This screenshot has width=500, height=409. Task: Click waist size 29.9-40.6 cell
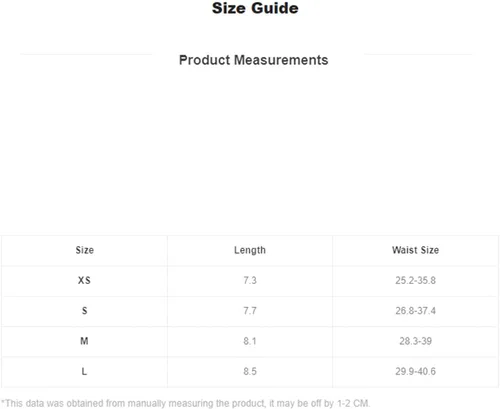tap(415, 371)
